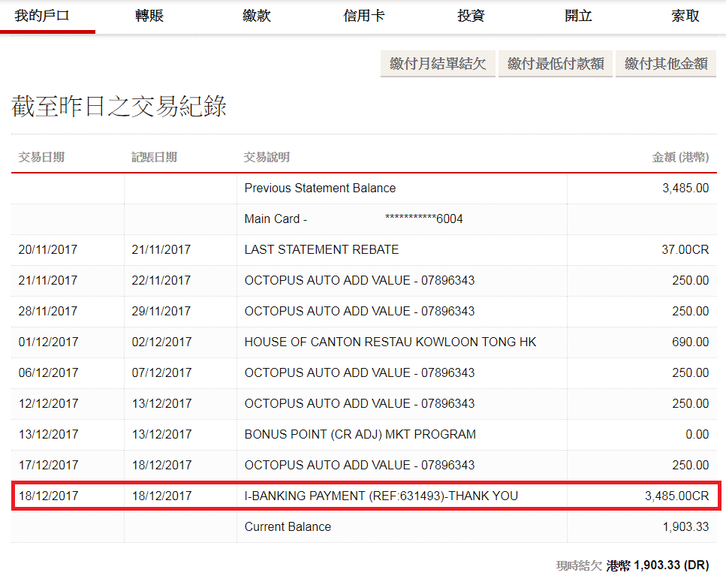Open the 我的戶口 tab
Viewport: 726px width, 588px height.
click(42, 16)
